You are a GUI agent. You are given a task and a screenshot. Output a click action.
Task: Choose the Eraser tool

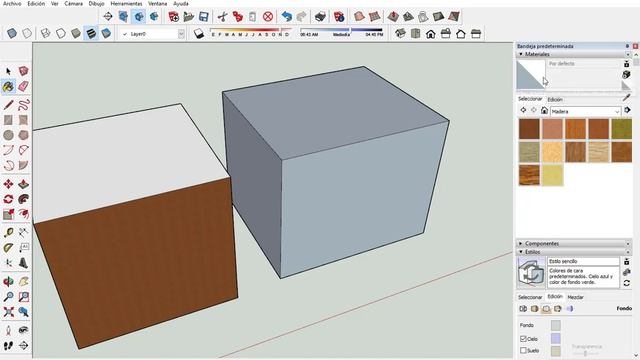24,87
